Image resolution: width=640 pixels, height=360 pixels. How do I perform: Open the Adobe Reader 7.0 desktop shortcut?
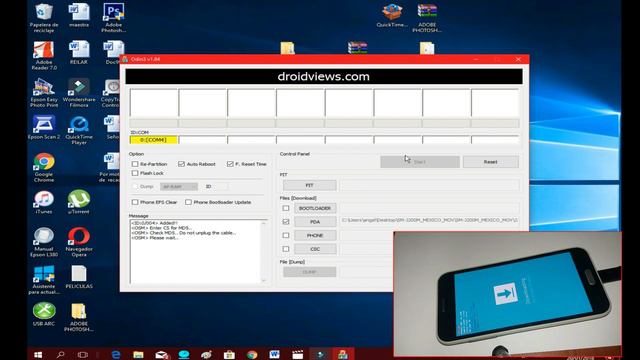pos(44,55)
